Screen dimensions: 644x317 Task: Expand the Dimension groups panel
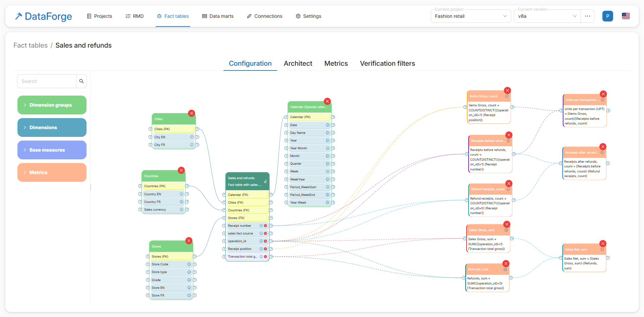52,105
